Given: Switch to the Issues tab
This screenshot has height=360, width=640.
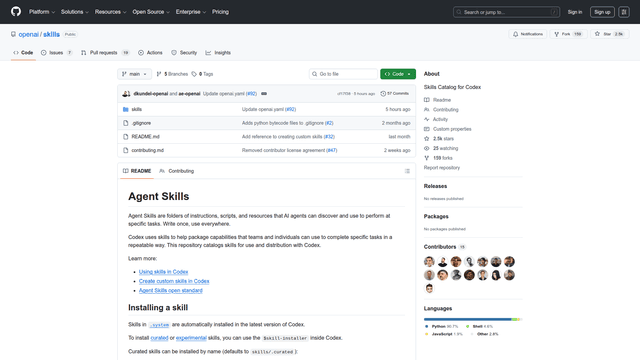Looking at the screenshot, I should coord(57,53).
